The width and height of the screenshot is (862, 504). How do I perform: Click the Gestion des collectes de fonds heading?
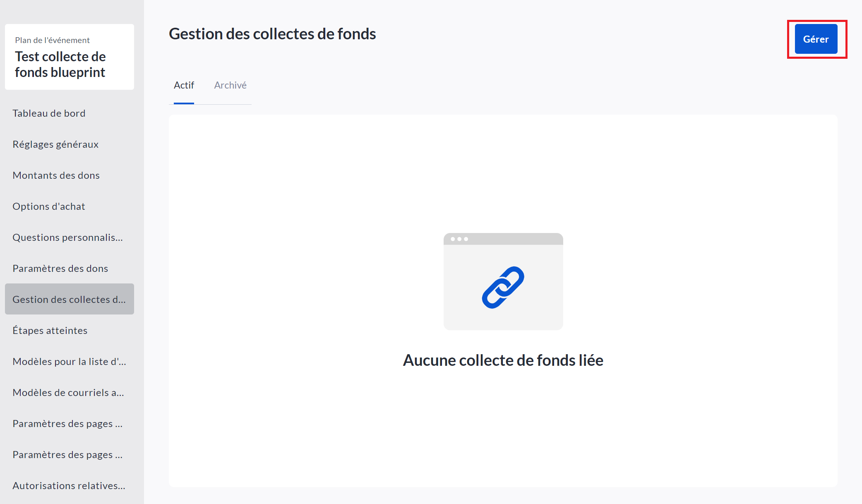(272, 34)
